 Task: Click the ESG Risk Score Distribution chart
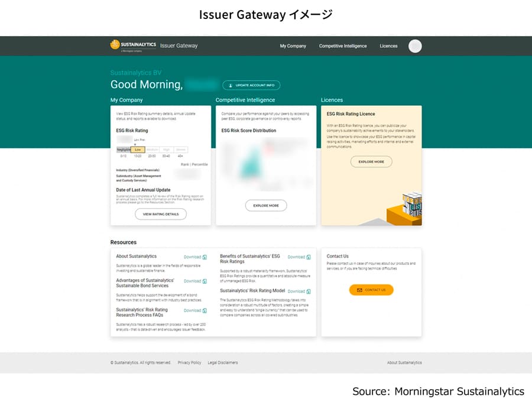[x=266, y=163]
